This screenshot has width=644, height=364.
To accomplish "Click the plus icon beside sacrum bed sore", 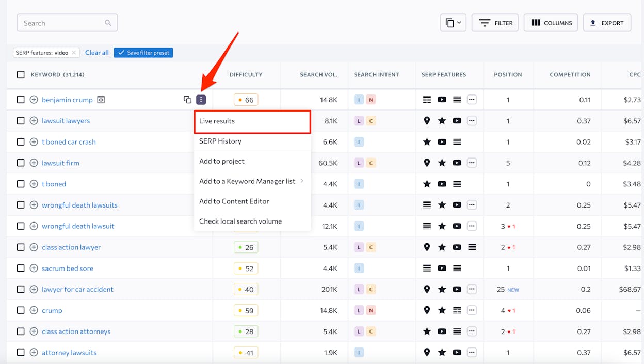I will tap(34, 268).
